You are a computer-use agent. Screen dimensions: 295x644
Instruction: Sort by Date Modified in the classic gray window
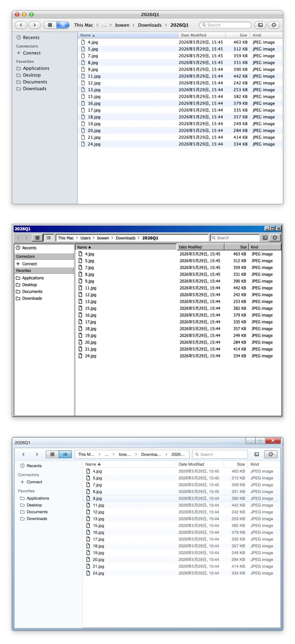point(200,247)
